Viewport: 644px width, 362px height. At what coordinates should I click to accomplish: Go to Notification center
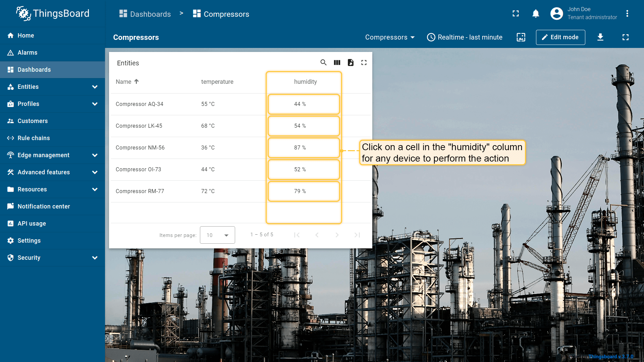(x=44, y=206)
